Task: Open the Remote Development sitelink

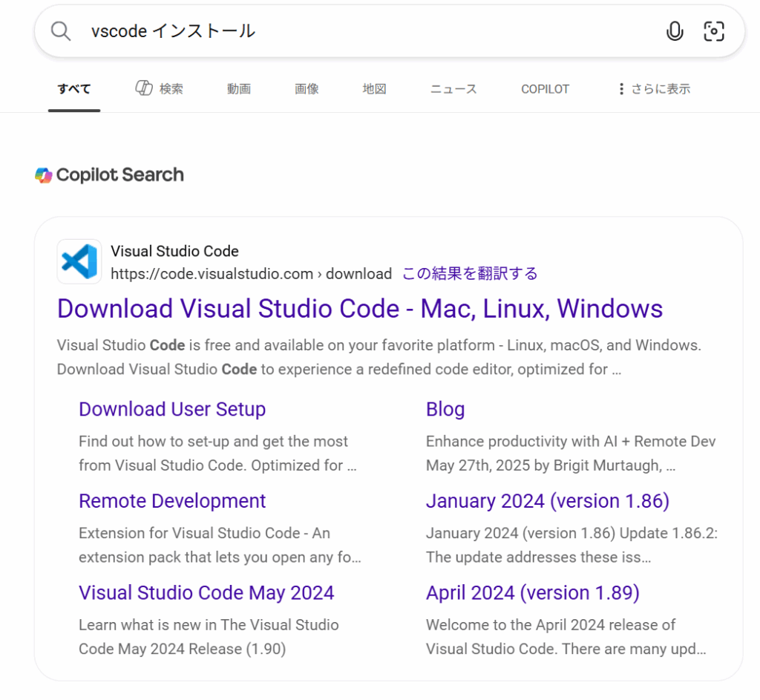Action: click(172, 501)
